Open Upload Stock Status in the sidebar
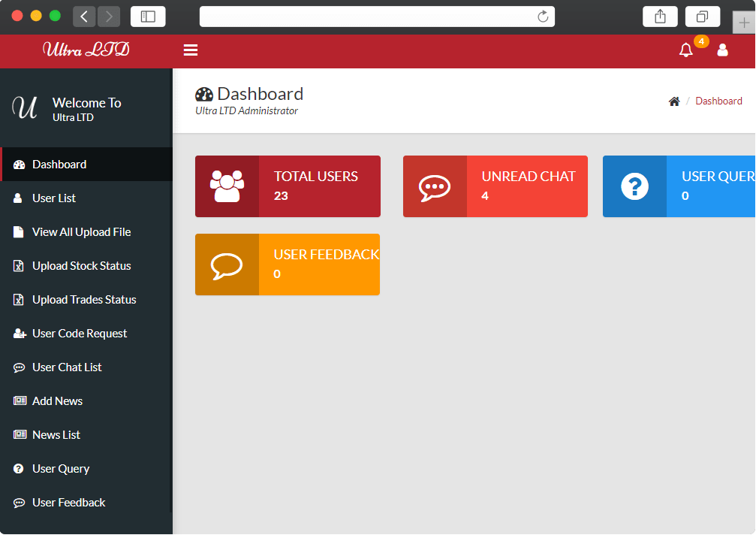Image resolution: width=756 pixels, height=535 pixels. [86, 266]
